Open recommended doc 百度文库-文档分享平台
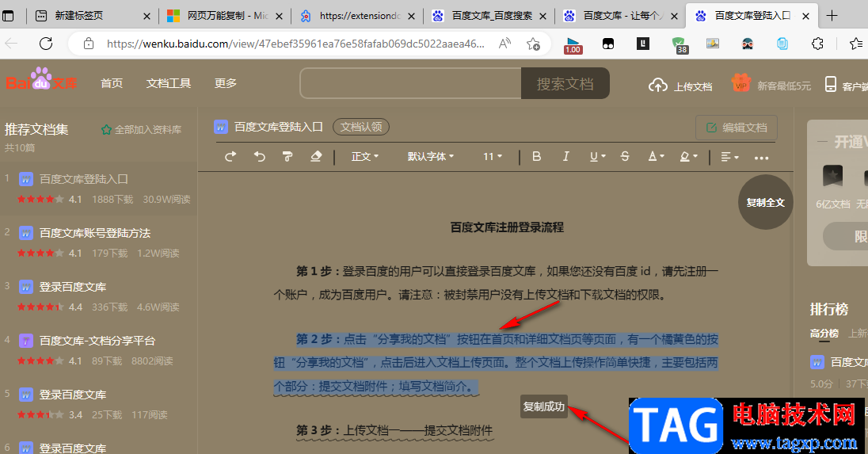 [x=97, y=341]
